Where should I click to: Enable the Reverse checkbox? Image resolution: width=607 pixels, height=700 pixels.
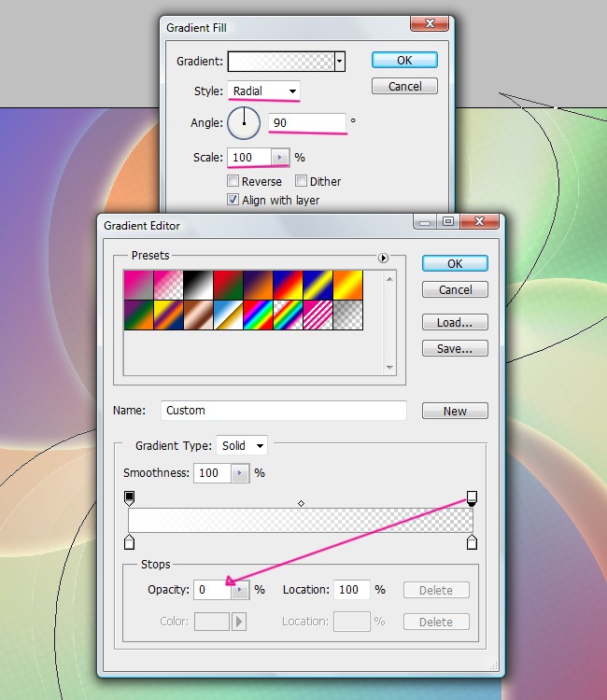pyautogui.click(x=233, y=181)
